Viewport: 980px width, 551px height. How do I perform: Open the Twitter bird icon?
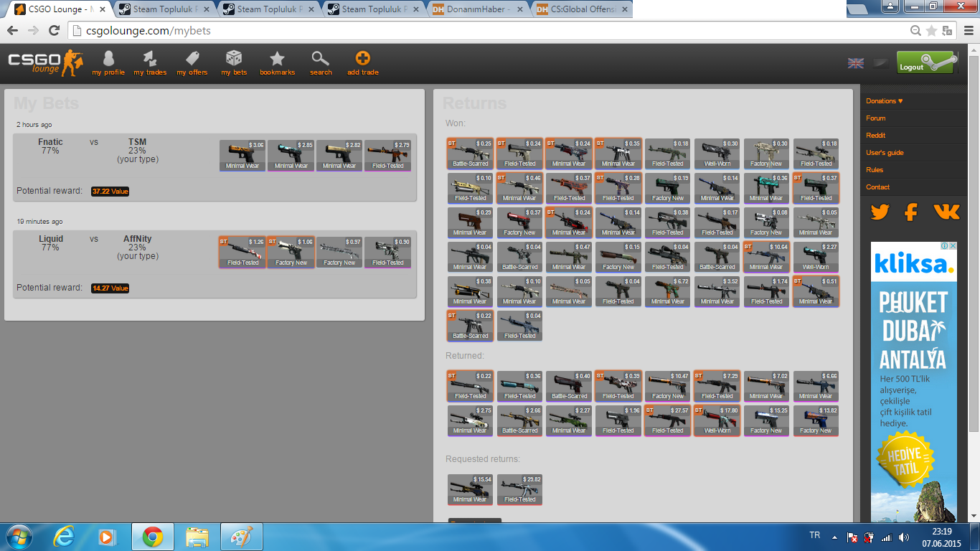[x=880, y=212]
